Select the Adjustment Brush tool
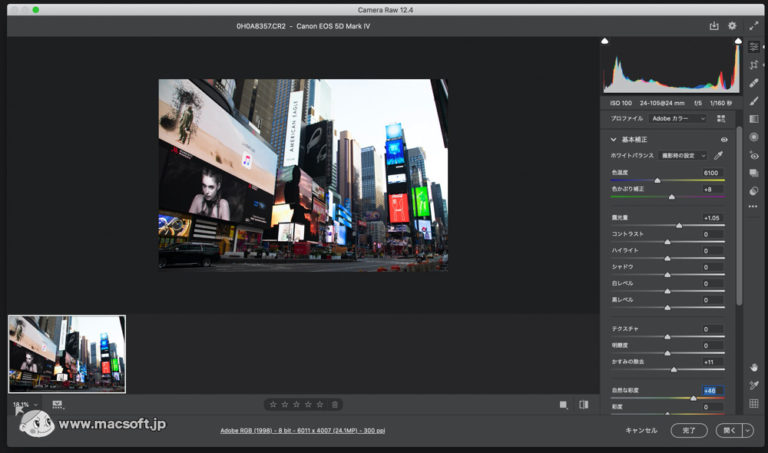The image size is (768, 453). click(x=754, y=101)
